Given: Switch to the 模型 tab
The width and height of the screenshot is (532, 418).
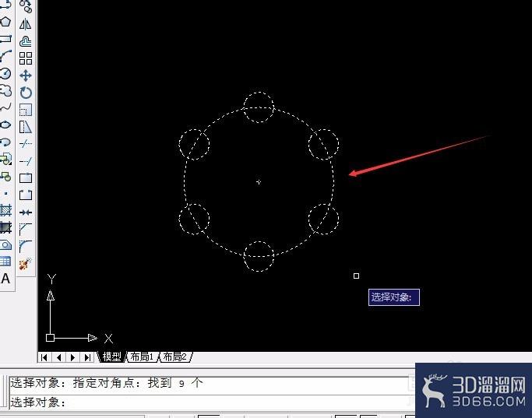Looking at the screenshot, I should pos(112,357).
